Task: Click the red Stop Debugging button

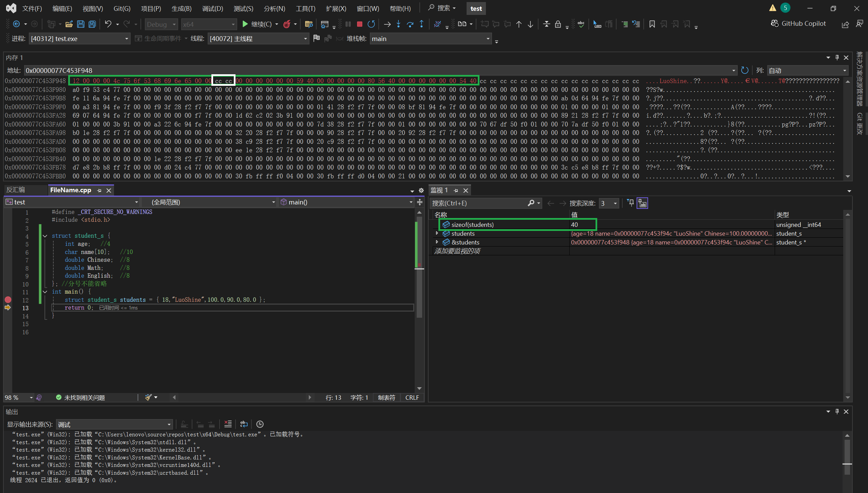Action: pos(360,24)
